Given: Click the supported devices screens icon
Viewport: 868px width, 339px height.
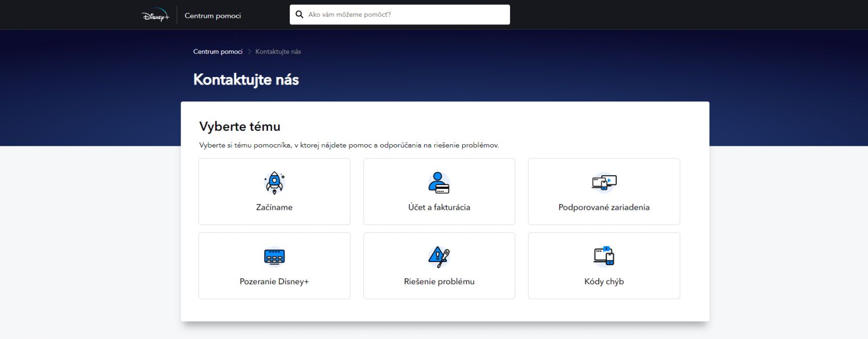Looking at the screenshot, I should click(x=604, y=183).
